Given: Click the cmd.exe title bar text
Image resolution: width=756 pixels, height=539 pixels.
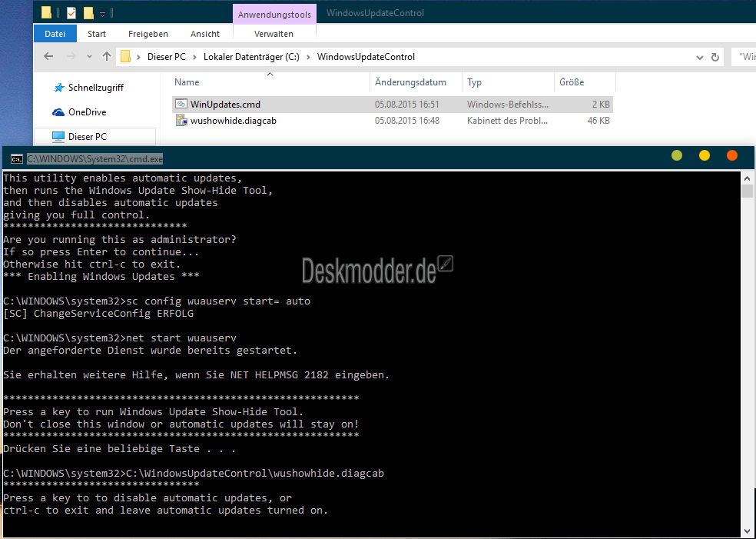Looking at the screenshot, I should tap(95, 158).
